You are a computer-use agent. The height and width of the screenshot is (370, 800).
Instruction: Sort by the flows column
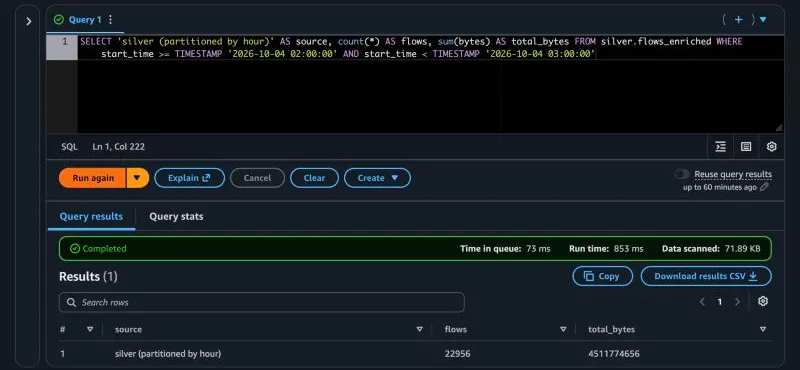click(x=563, y=329)
